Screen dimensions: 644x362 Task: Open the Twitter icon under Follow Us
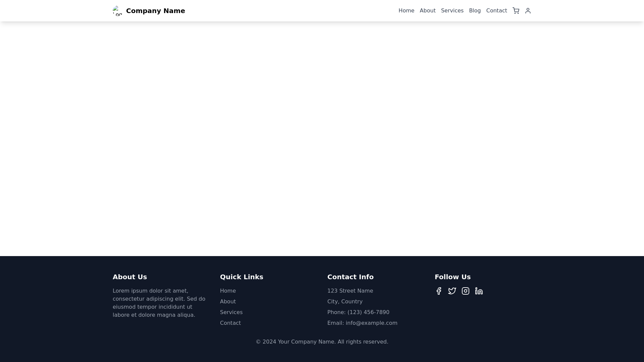tap(452, 291)
